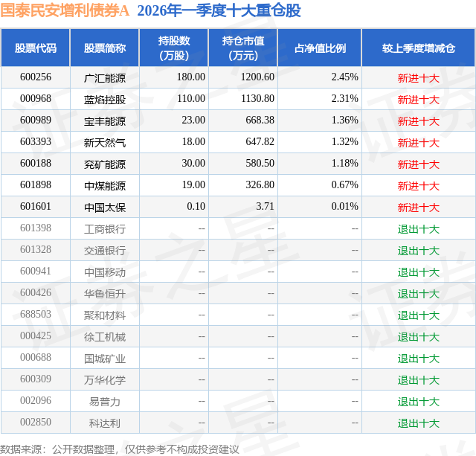Select stock code 601601
Image resolution: width=476 pixels, height=456 pixels.
click(36, 207)
